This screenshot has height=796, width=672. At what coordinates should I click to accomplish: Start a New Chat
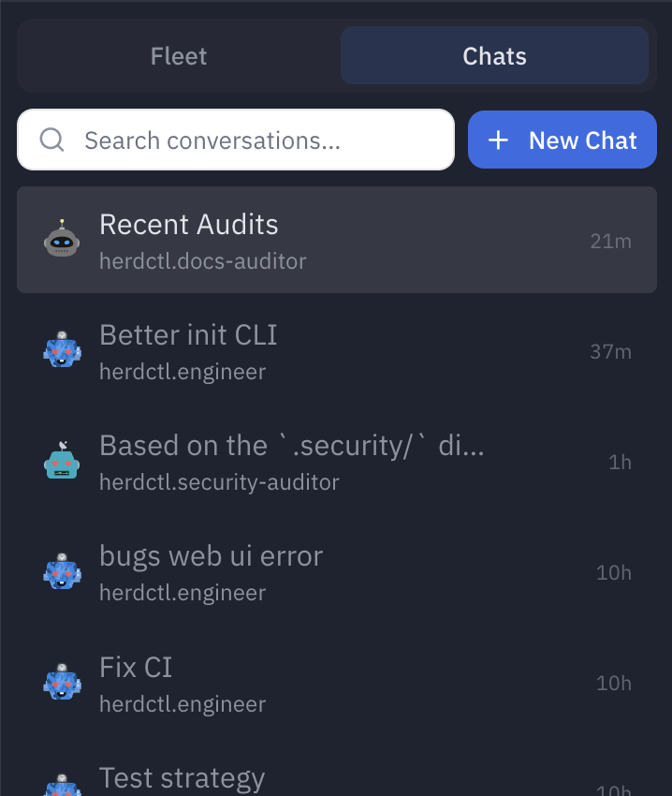click(x=562, y=140)
